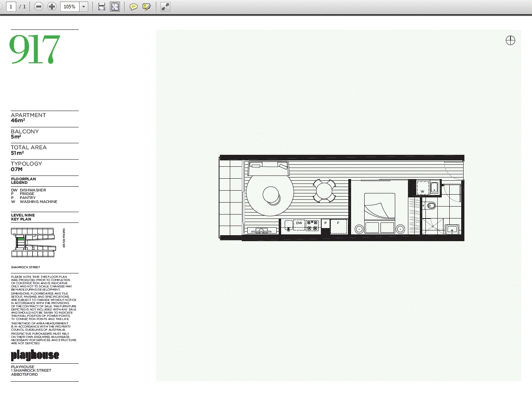The width and height of the screenshot is (532, 394).
Task: Open the zoom level dropdown arrow
Action: [x=83, y=7]
